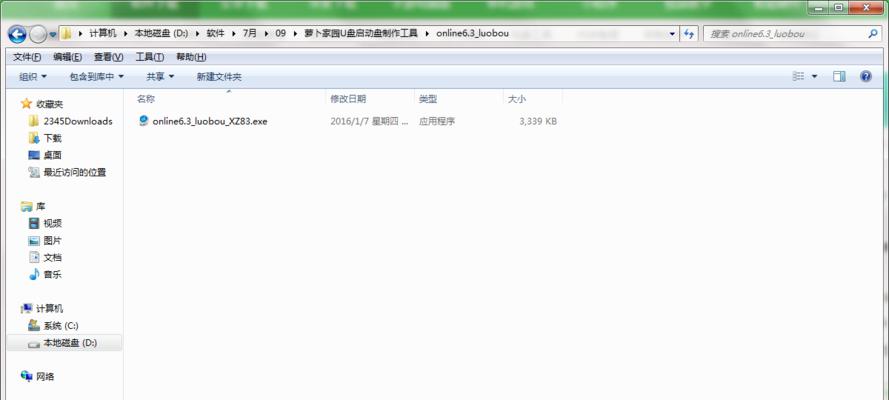Click the 3,339 KB size cell
This screenshot has width=889, height=400.
click(538, 121)
